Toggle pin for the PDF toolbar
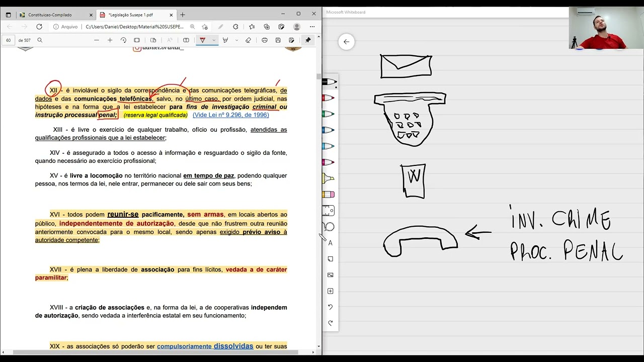Screen dimensions: 644x362 tap(308, 40)
